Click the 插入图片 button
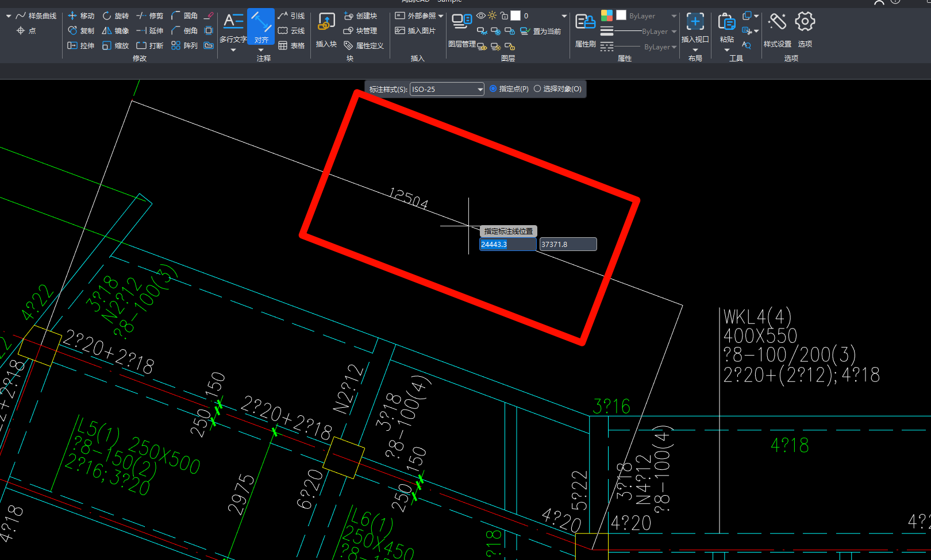The width and height of the screenshot is (931, 560). pos(416,30)
